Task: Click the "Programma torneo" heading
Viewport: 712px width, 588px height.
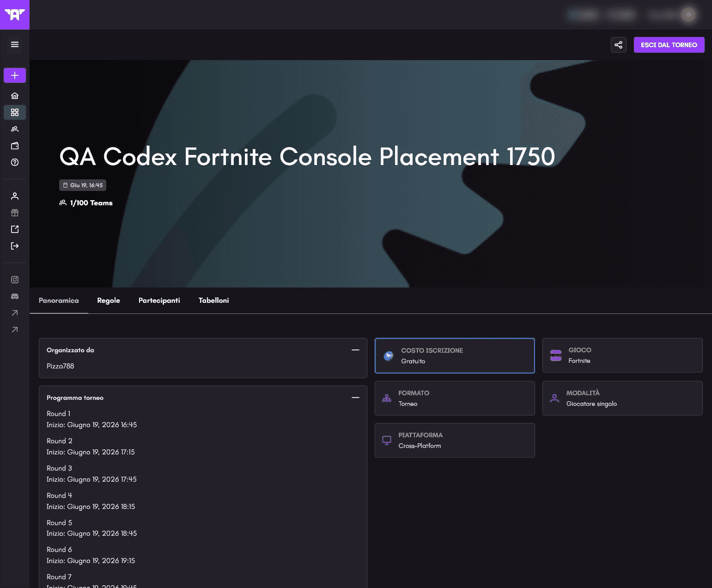Action: tap(75, 398)
